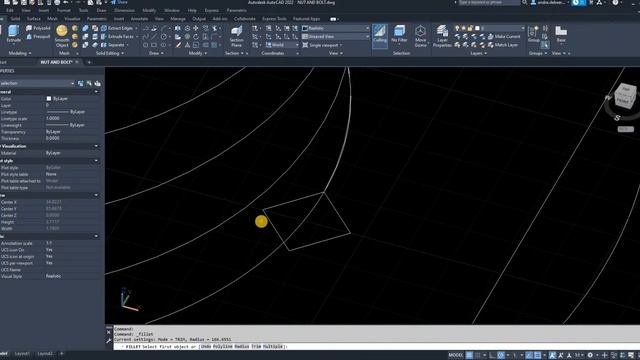Open Layer Properties manager
The width and height of the screenshot is (640, 360).
point(442,36)
